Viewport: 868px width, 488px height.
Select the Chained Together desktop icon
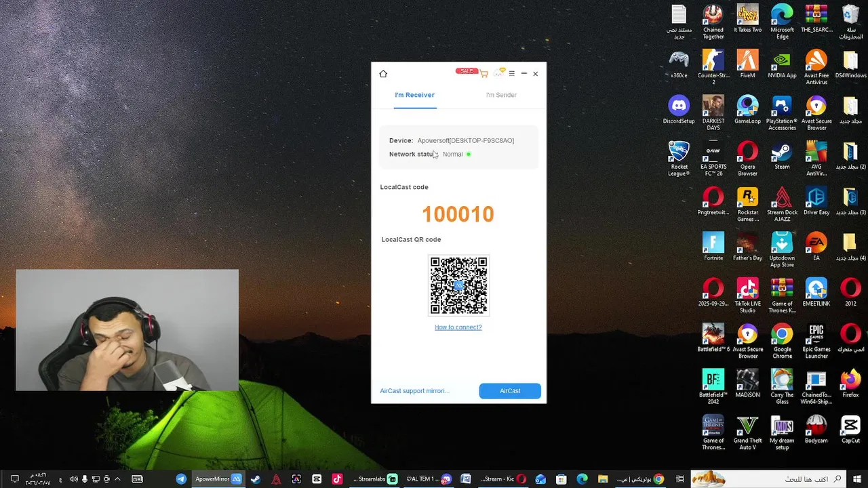(713, 22)
